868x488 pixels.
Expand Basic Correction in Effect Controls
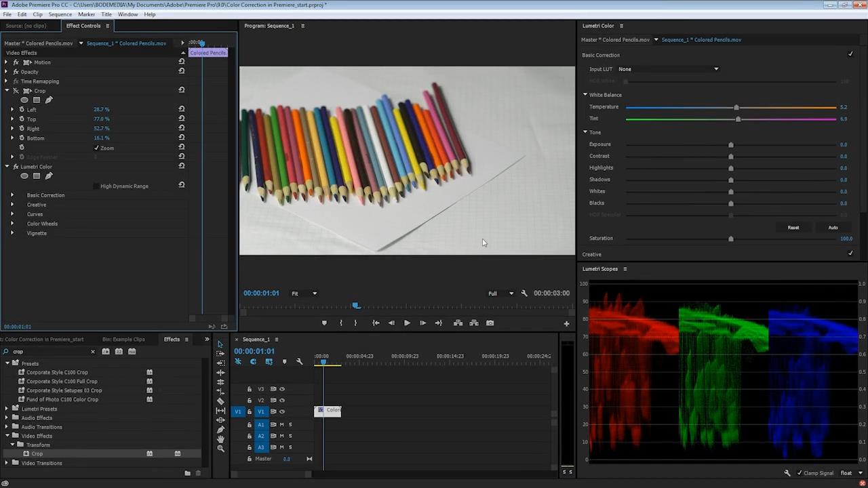(12, 195)
